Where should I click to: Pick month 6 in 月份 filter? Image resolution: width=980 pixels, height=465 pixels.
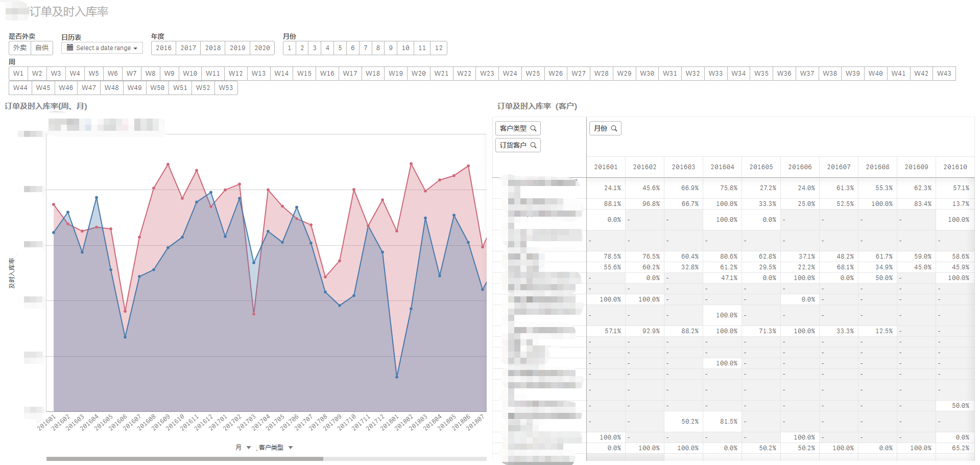tap(352, 48)
